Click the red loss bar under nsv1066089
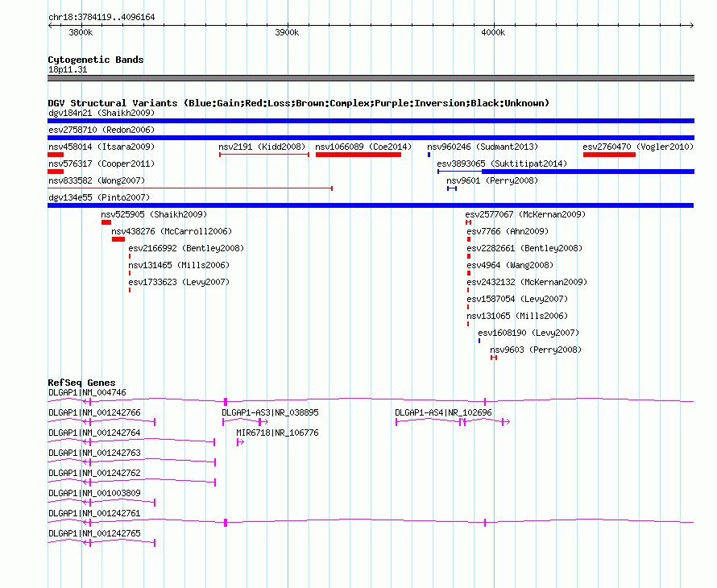This screenshot has height=588, width=717. coord(358,155)
